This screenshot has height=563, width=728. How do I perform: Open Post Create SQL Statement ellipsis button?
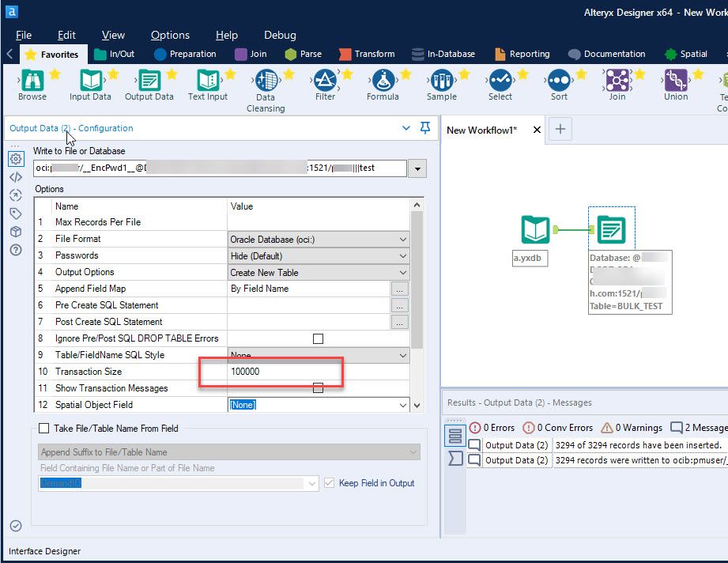[x=400, y=322]
